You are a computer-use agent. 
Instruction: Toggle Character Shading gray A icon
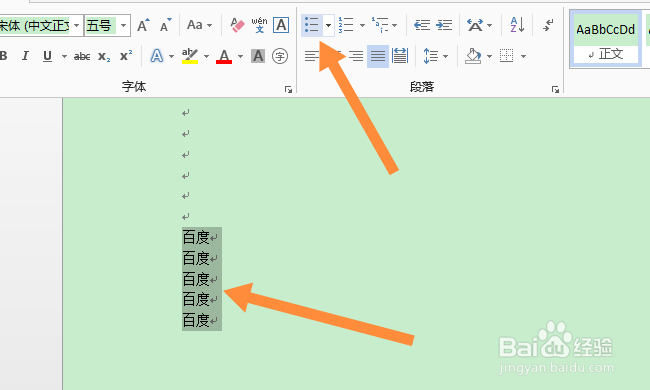(258, 56)
